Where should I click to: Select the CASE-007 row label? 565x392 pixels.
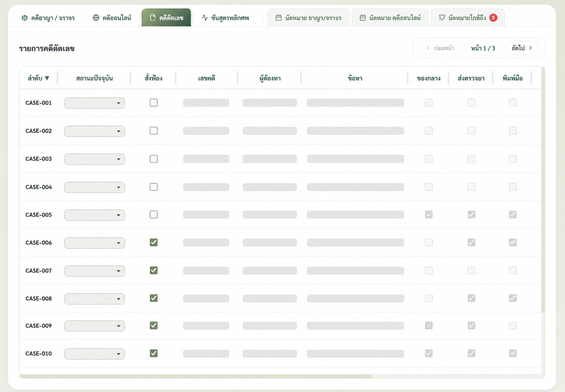click(x=39, y=270)
